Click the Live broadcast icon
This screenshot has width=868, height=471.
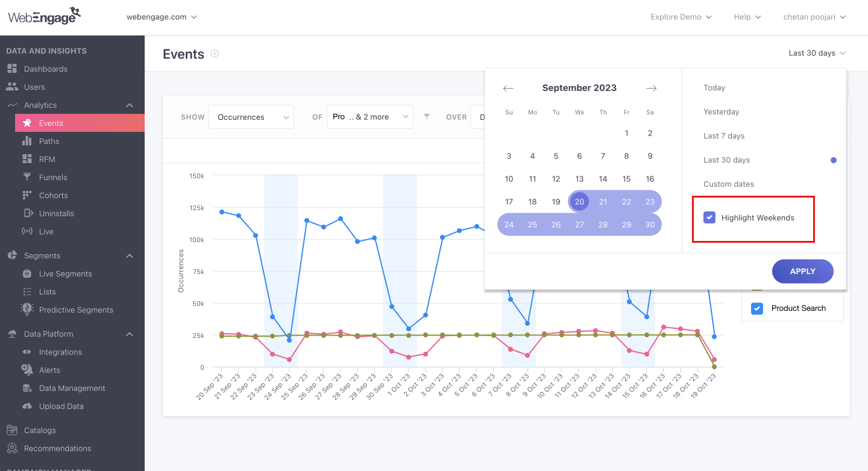click(x=27, y=231)
